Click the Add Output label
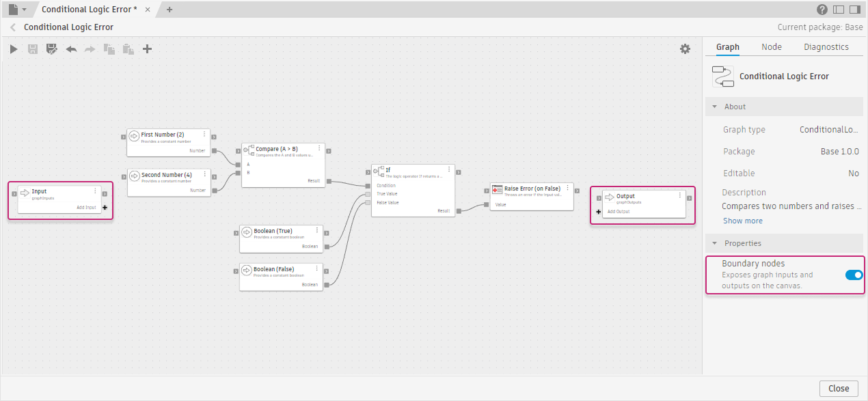Screen dimensions: 868x401 619,212
